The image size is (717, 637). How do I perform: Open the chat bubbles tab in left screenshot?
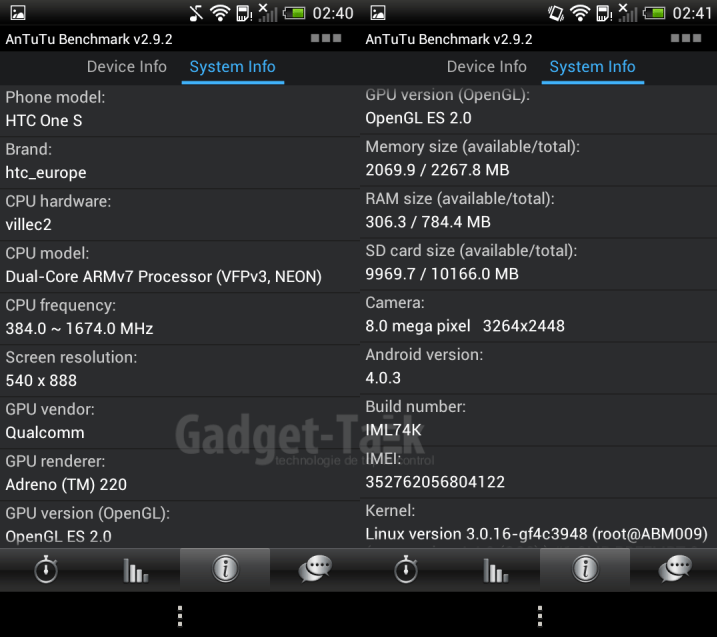(315, 569)
